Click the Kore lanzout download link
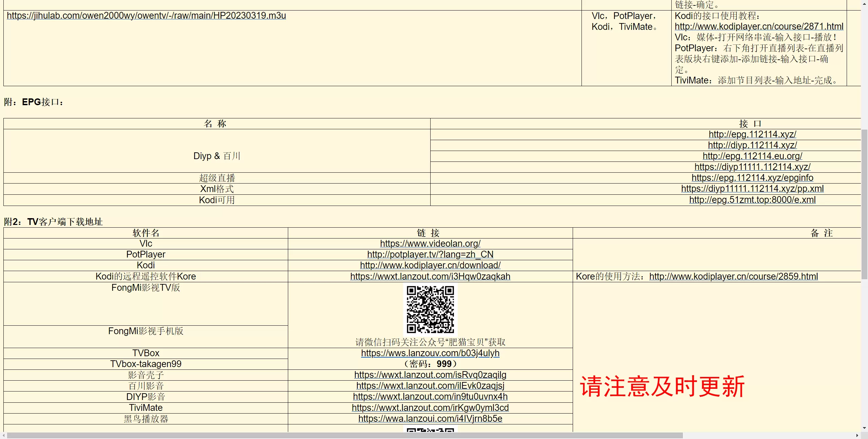The image size is (868, 439). pyautogui.click(x=430, y=276)
